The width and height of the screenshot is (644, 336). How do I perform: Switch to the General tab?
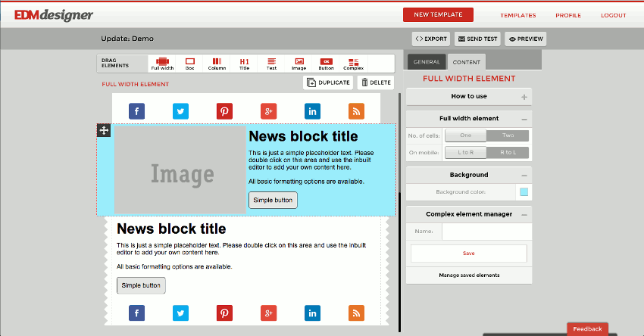[x=427, y=62]
